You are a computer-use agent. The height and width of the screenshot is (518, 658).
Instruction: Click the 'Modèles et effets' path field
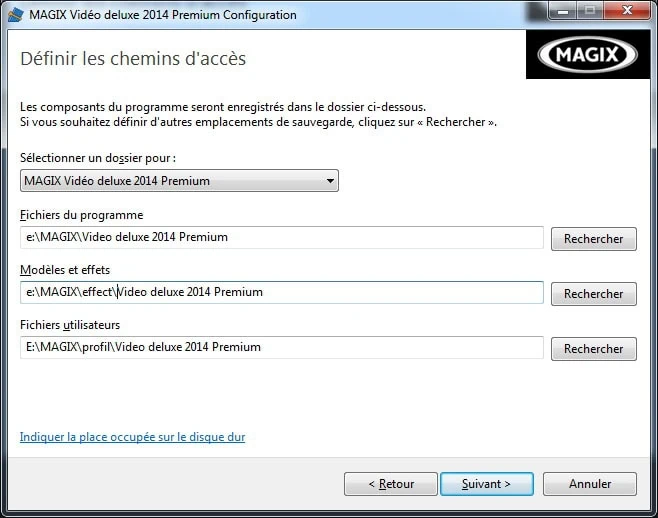[x=281, y=293]
